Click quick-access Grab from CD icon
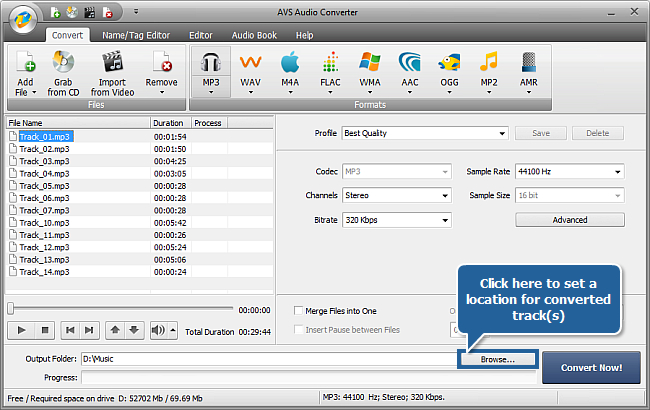The height and width of the screenshot is (410, 650). [x=72, y=12]
